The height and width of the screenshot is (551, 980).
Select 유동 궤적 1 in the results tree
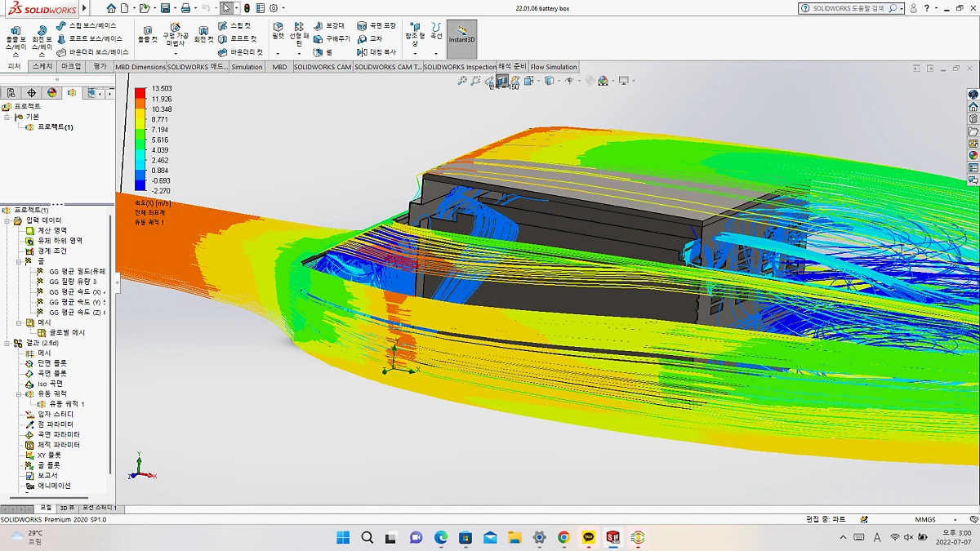point(66,404)
